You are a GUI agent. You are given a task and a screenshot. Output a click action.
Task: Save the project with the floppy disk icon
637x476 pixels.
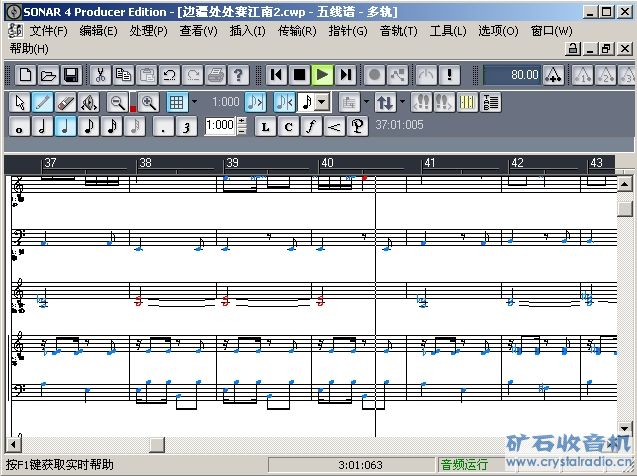click(x=71, y=75)
